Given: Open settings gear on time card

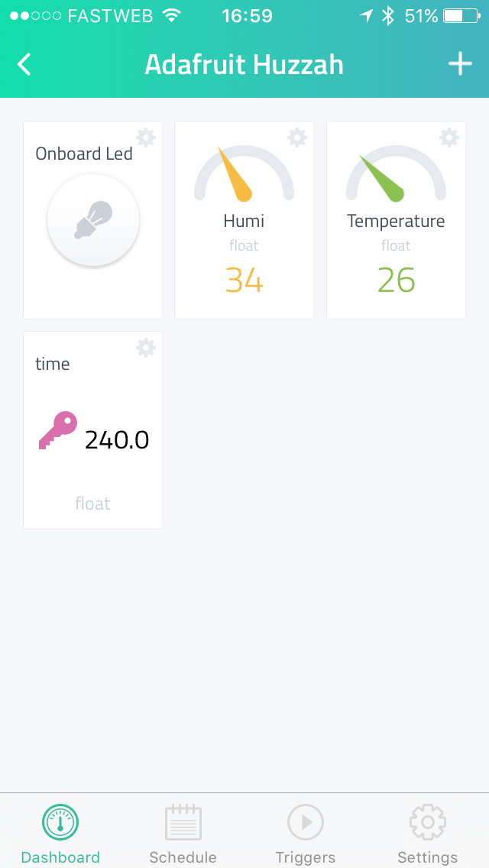Looking at the screenshot, I should click(x=146, y=348).
